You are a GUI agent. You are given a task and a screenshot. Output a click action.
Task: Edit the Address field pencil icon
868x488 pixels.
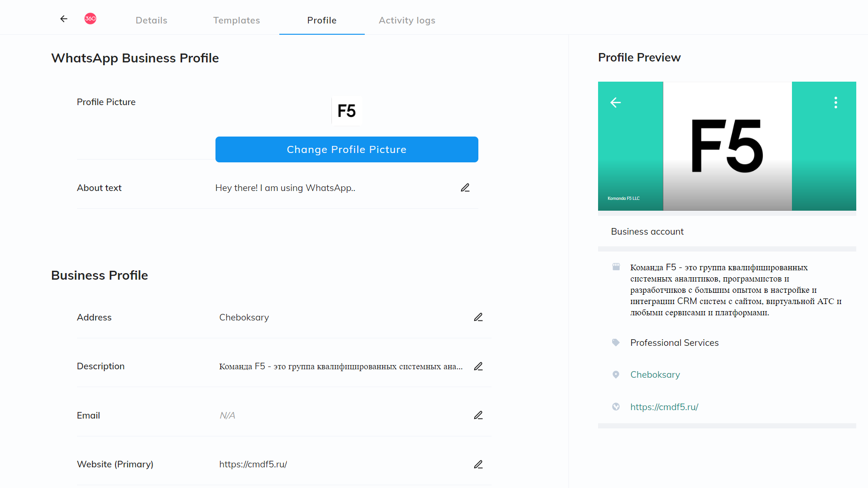(478, 317)
